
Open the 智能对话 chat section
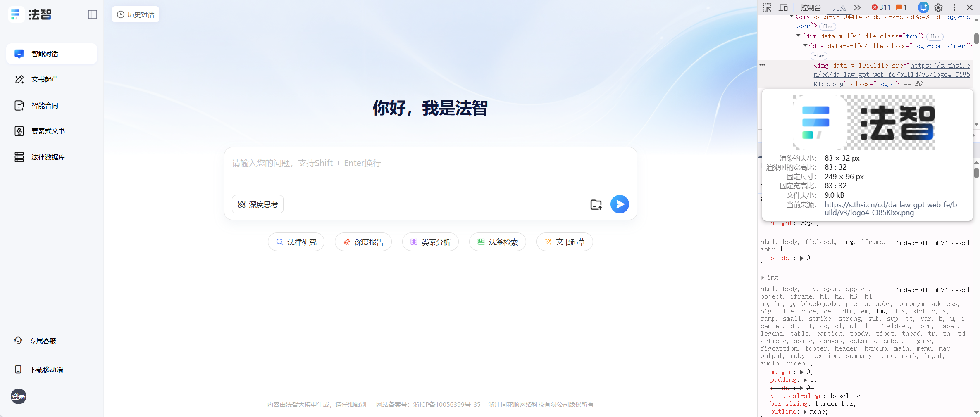[x=52, y=54]
